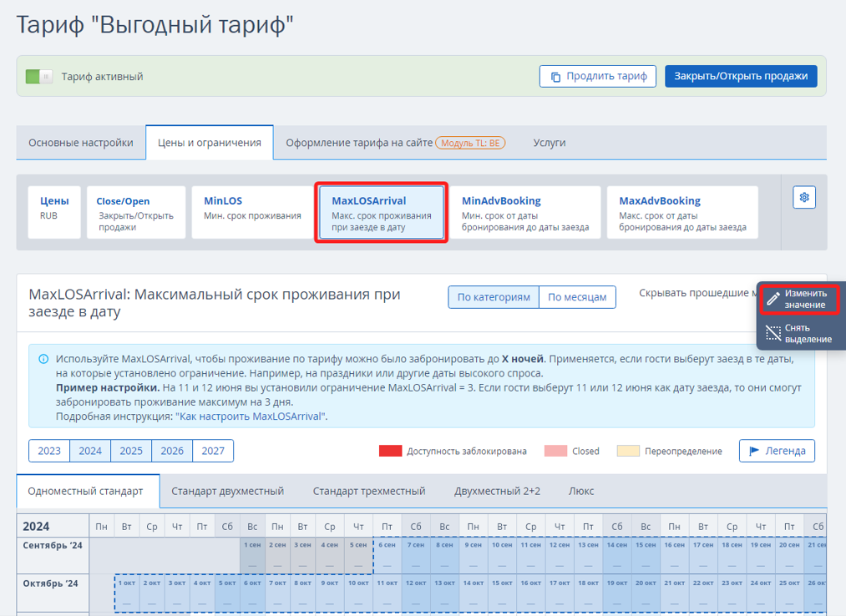Select the MinLOS restriction card

(252, 212)
